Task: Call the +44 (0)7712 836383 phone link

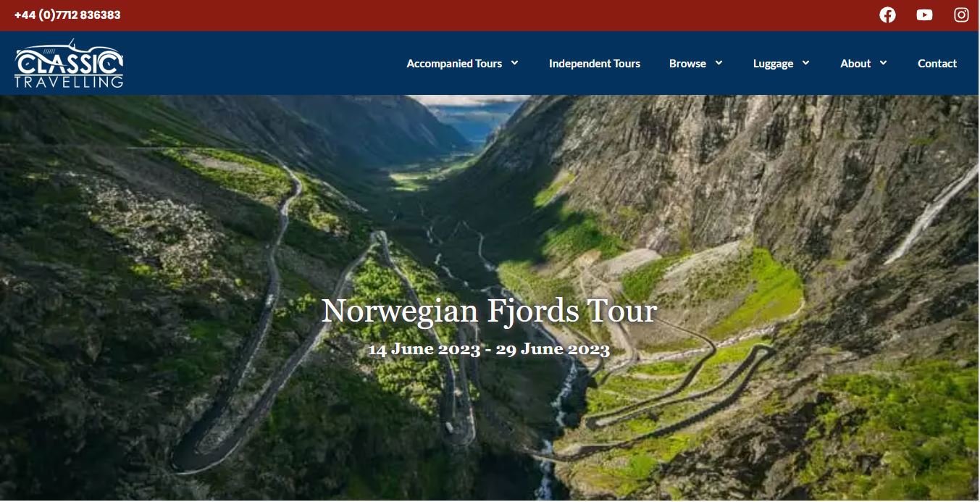Action: (x=67, y=15)
